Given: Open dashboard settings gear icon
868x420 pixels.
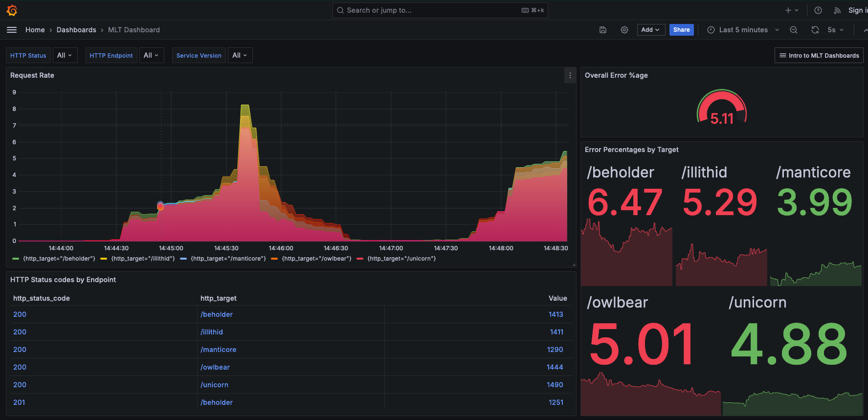Looking at the screenshot, I should (x=624, y=30).
